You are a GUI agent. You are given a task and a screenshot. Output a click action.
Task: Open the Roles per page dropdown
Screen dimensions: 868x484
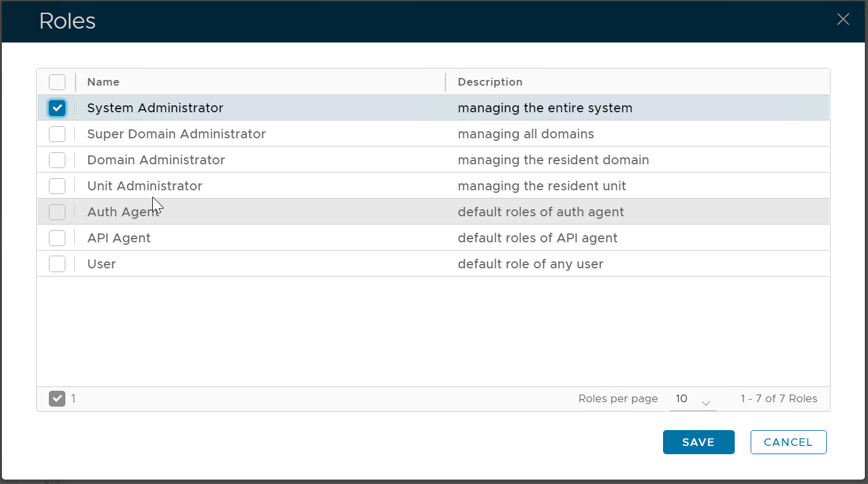coord(692,399)
